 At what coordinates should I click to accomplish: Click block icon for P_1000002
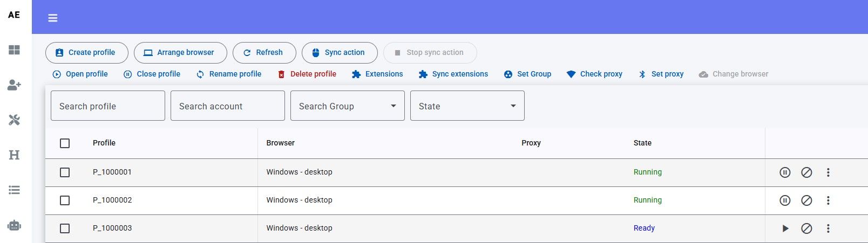tap(806, 200)
